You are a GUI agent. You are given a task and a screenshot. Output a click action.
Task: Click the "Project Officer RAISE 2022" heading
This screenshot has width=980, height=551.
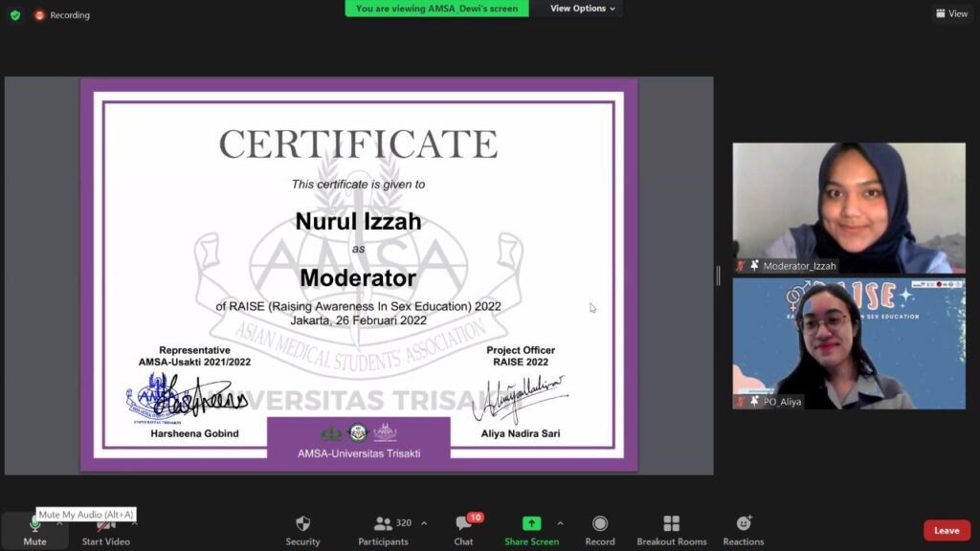pos(521,356)
